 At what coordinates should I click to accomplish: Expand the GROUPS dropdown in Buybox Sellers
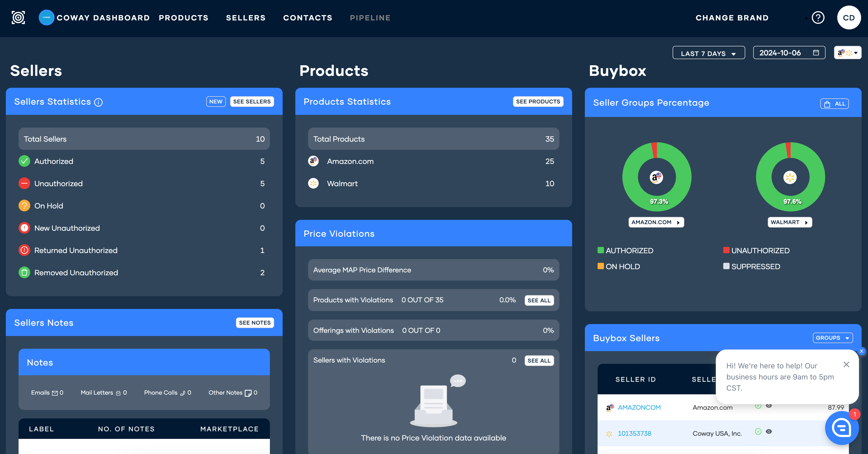click(833, 338)
